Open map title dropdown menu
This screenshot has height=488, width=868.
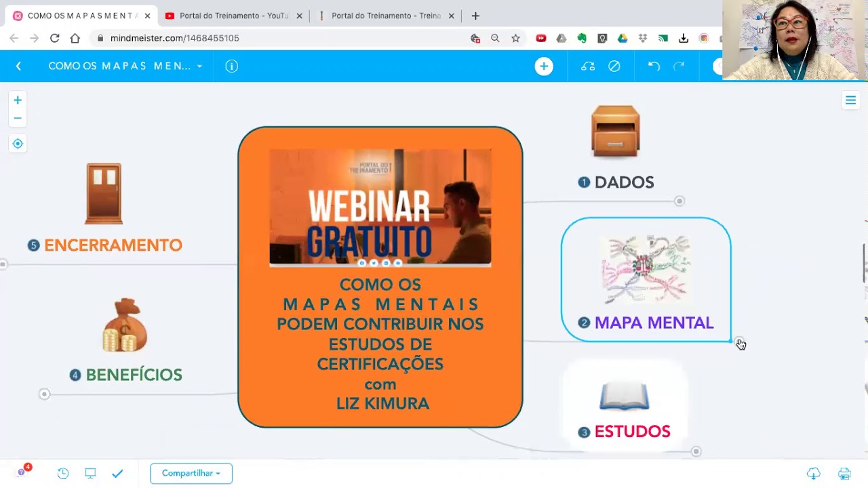point(199,66)
